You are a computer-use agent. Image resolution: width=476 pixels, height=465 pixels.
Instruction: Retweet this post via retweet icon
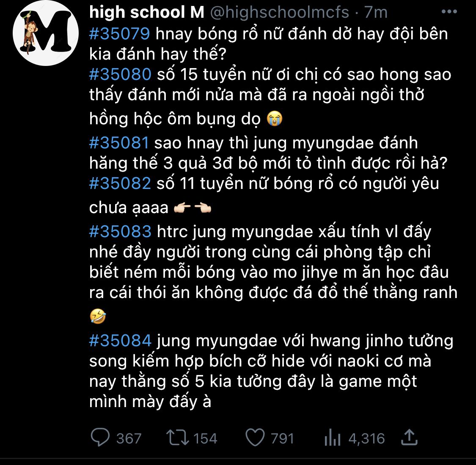(178, 438)
